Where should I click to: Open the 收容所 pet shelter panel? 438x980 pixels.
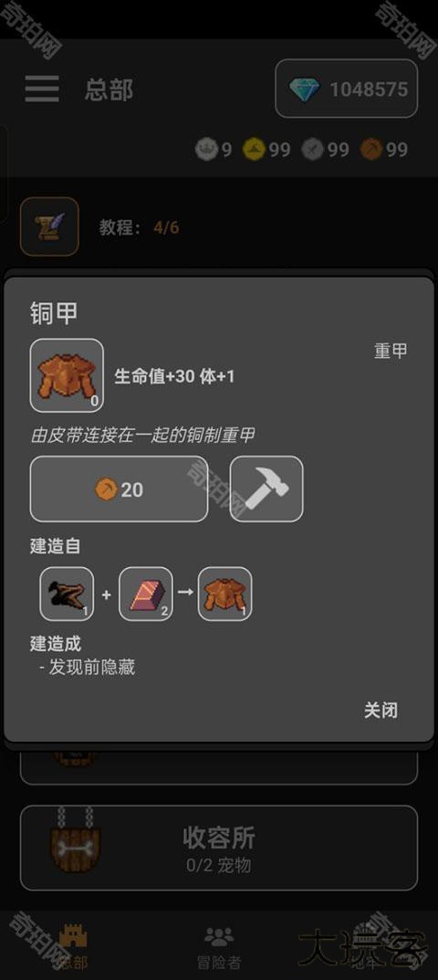pos(219,848)
